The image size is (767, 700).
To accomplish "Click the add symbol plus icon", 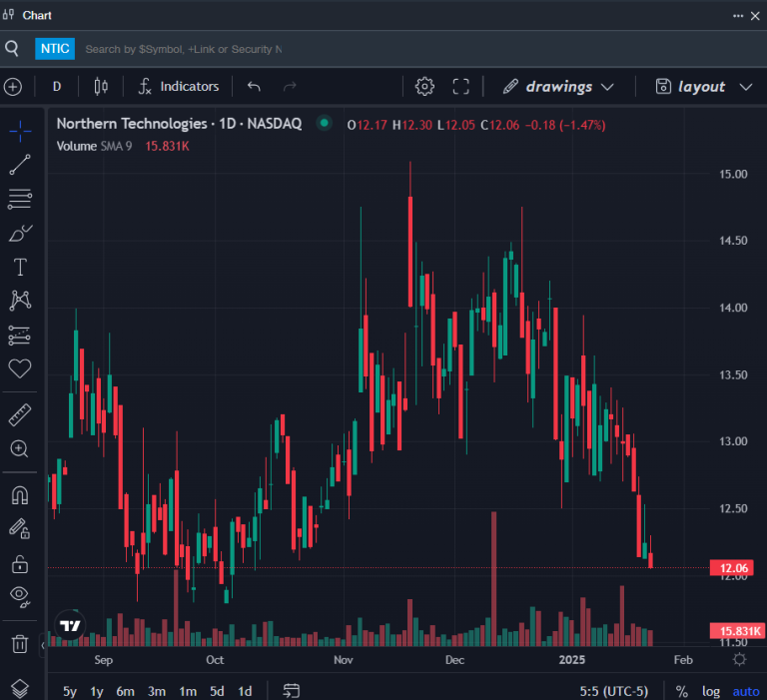I will pyautogui.click(x=13, y=87).
